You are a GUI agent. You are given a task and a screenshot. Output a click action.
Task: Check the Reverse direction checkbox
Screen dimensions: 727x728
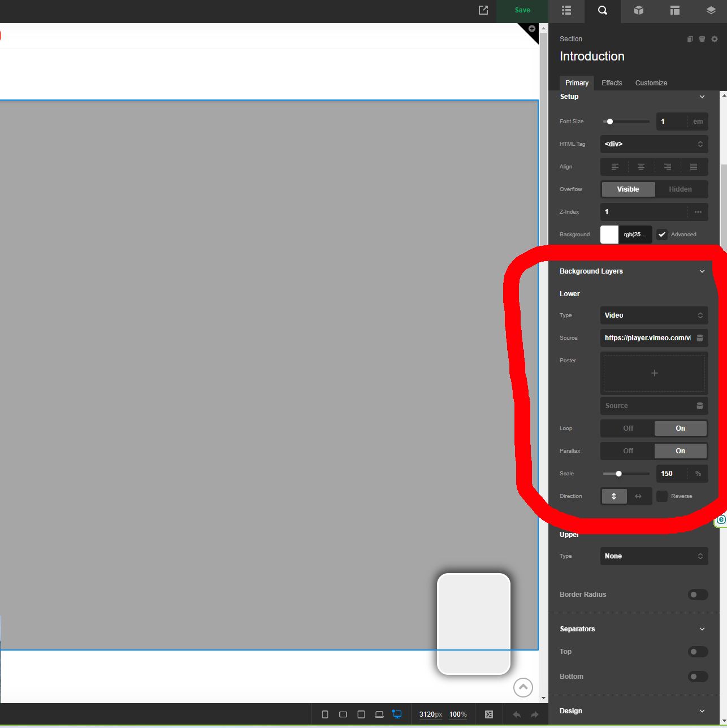click(x=662, y=496)
